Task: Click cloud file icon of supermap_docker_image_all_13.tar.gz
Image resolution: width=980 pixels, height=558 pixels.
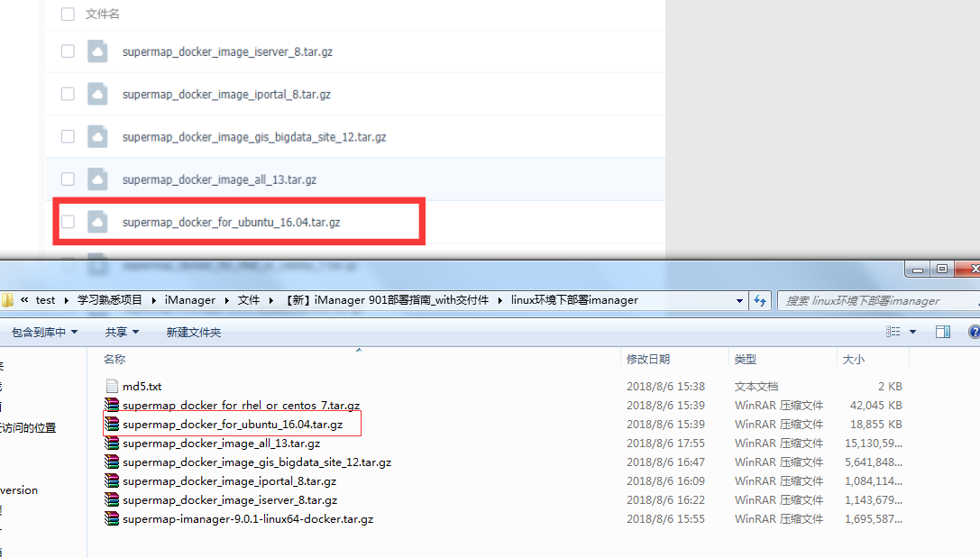Action: pos(96,178)
